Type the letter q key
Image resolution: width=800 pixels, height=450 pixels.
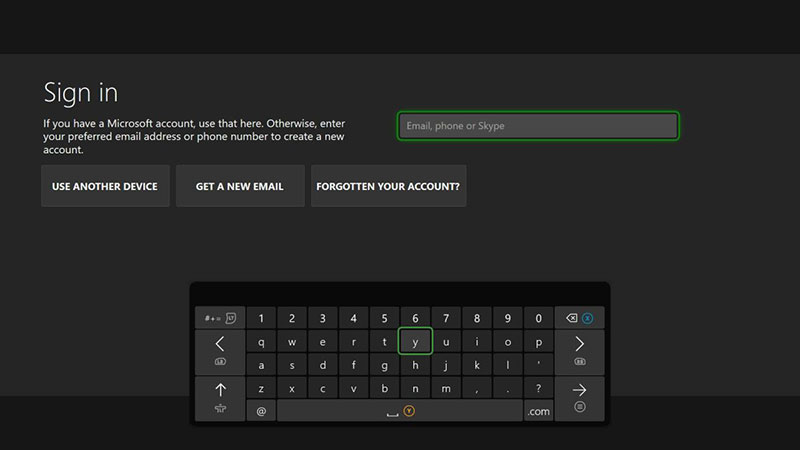click(x=261, y=341)
